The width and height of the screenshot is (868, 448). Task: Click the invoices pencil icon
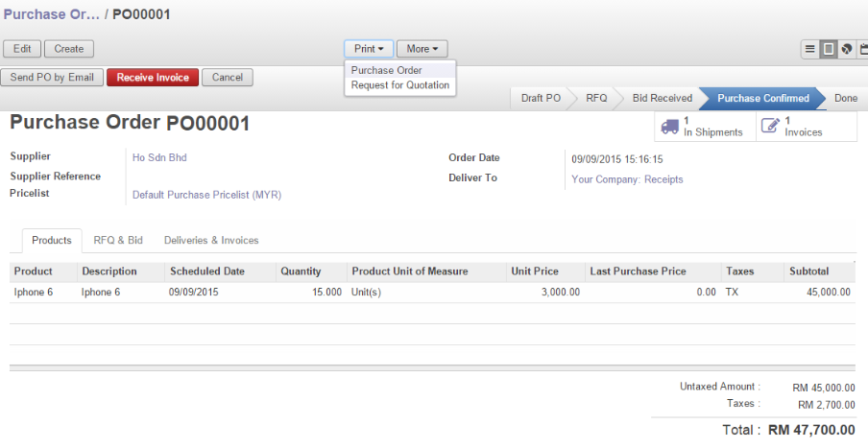pyautogui.click(x=770, y=126)
